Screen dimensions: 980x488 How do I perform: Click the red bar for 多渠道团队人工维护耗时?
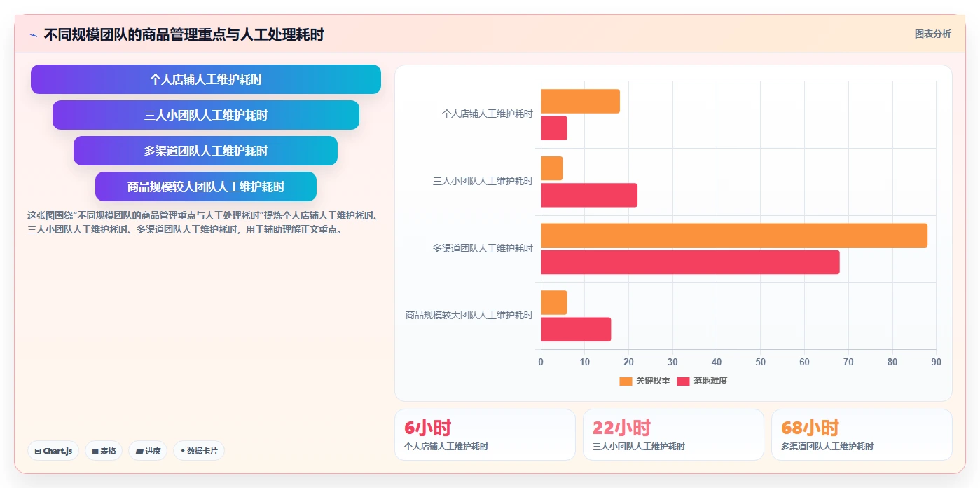click(x=690, y=262)
